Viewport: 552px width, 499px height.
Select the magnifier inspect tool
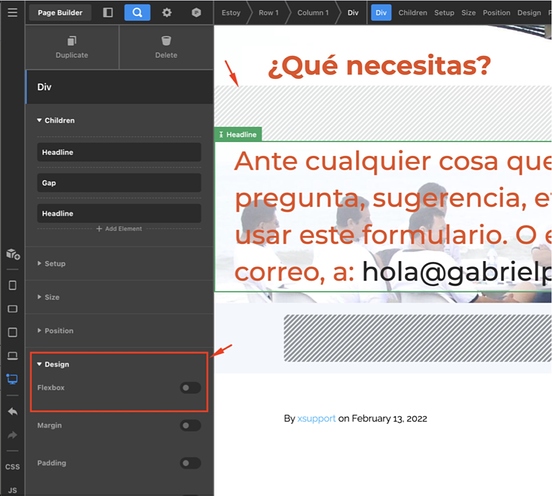pos(137,13)
